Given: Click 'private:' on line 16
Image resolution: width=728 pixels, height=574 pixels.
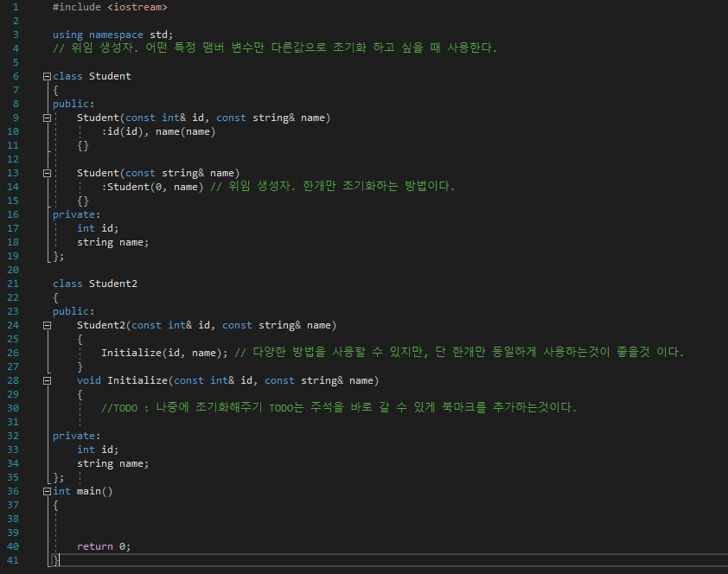Looking at the screenshot, I should [x=76, y=214].
